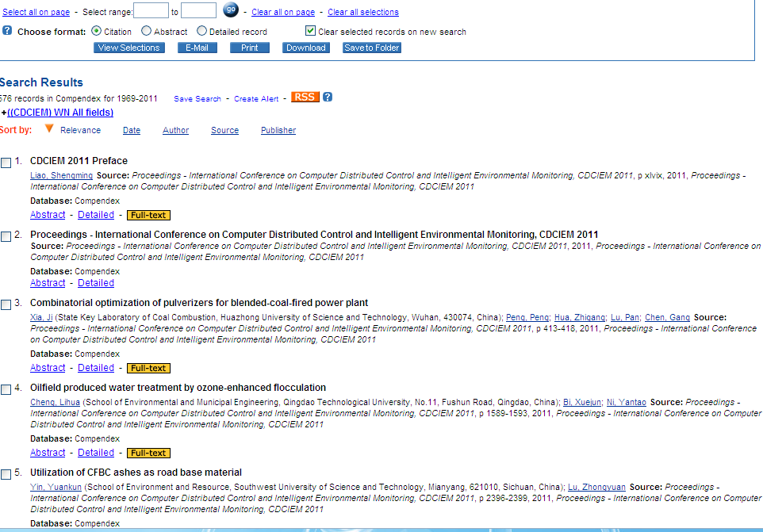
Task: Sort results by Date
Action: coord(132,130)
